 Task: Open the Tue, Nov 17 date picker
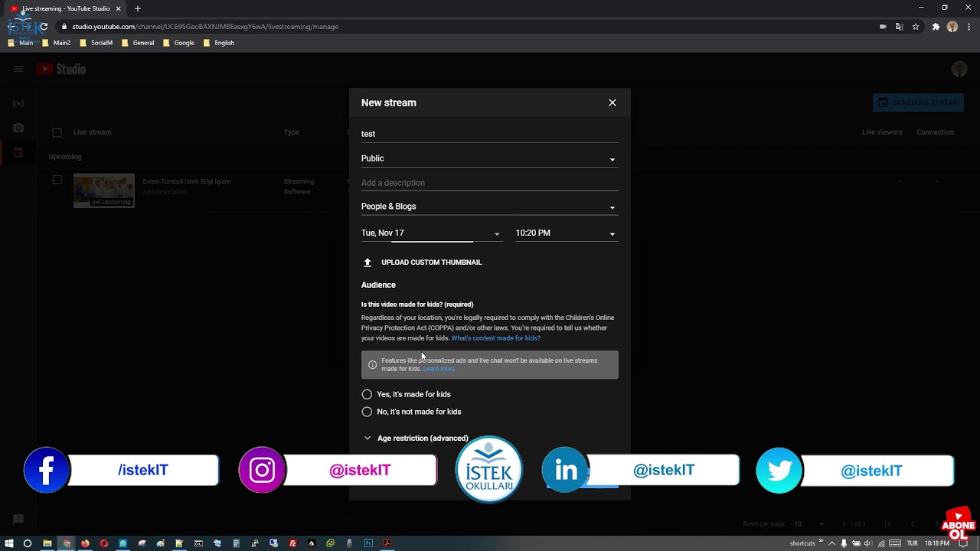point(431,233)
